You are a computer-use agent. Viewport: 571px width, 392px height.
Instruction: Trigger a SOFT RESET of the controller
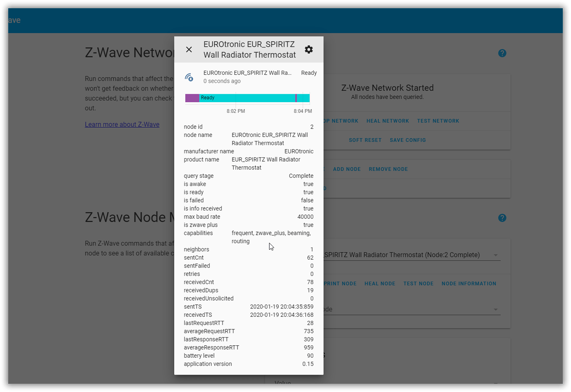tap(365, 140)
